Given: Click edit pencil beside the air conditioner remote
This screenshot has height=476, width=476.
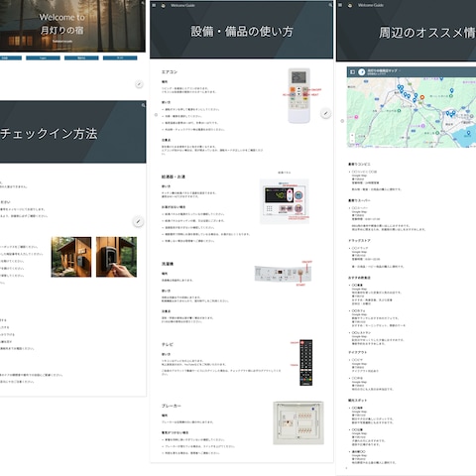Looking at the screenshot, I should (x=325, y=114).
